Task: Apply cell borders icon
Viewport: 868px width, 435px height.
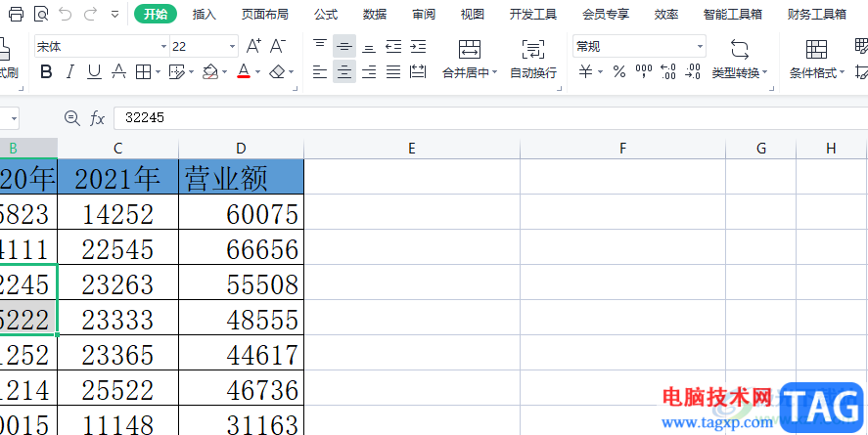Action: [x=144, y=72]
